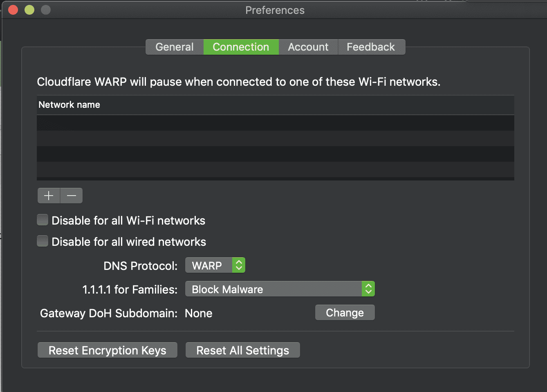Go to the Feedback tab

(371, 47)
